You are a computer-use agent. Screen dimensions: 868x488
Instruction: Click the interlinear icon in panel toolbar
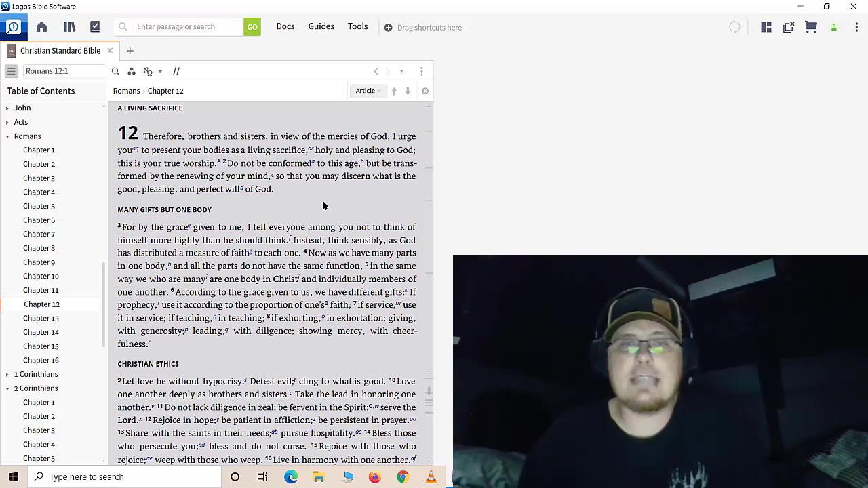coord(148,71)
